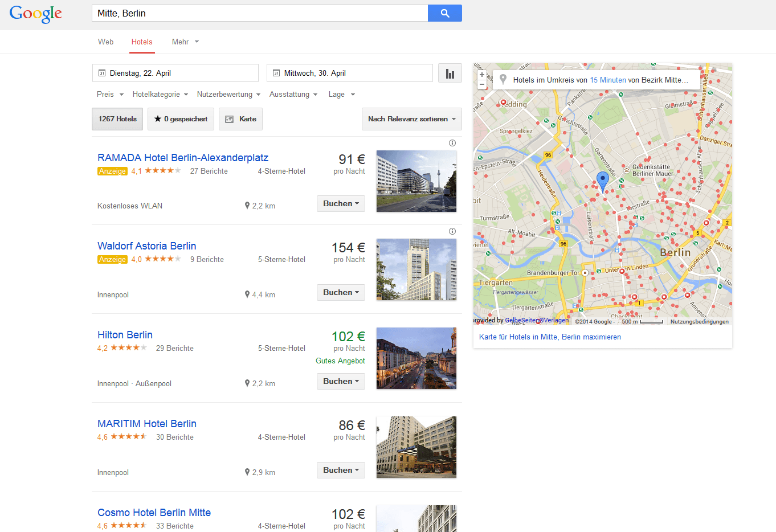The height and width of the screenshot is (532, 776).
Task: Click Nutzungsbedingungen link on map
Action: click(x=699, y=321)
